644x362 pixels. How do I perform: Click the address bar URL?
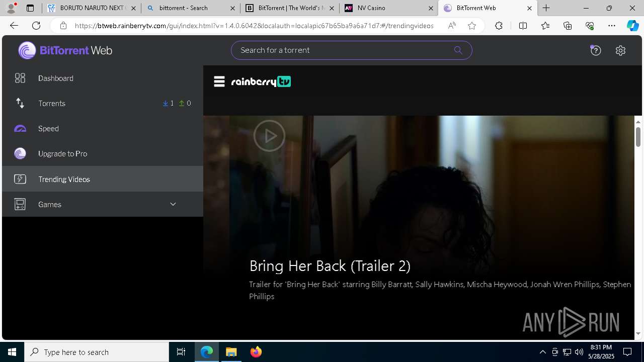pyautogui.click(x=254, y=26)
